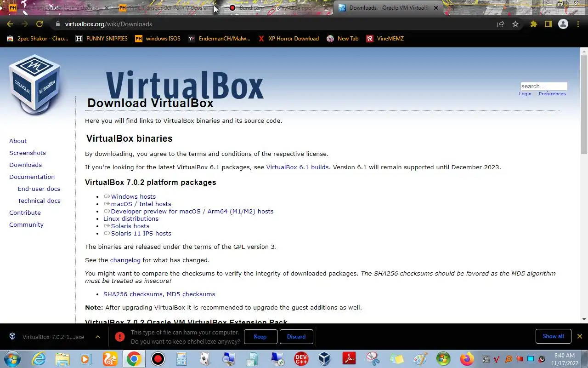Open UC Browser from the taskbar
This screenshot has height=368, width=588.
pos(110,359)
